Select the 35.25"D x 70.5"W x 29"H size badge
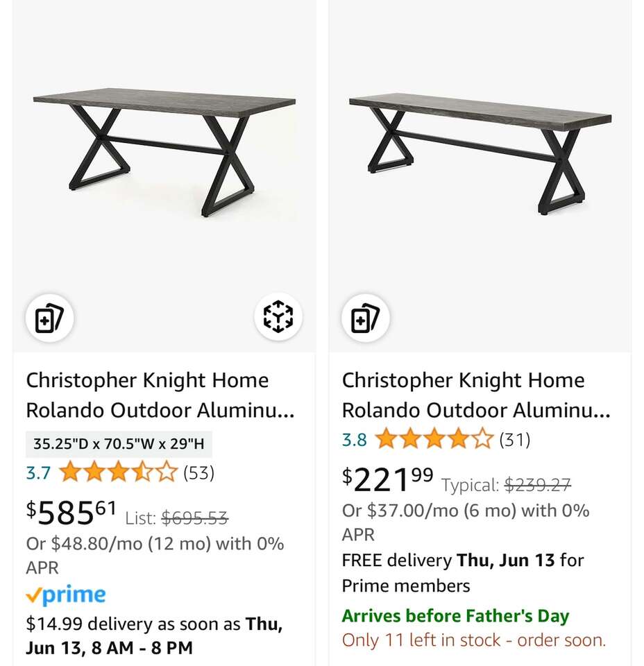The height and width of the screenshot is (666, 644). pos(119,444)
